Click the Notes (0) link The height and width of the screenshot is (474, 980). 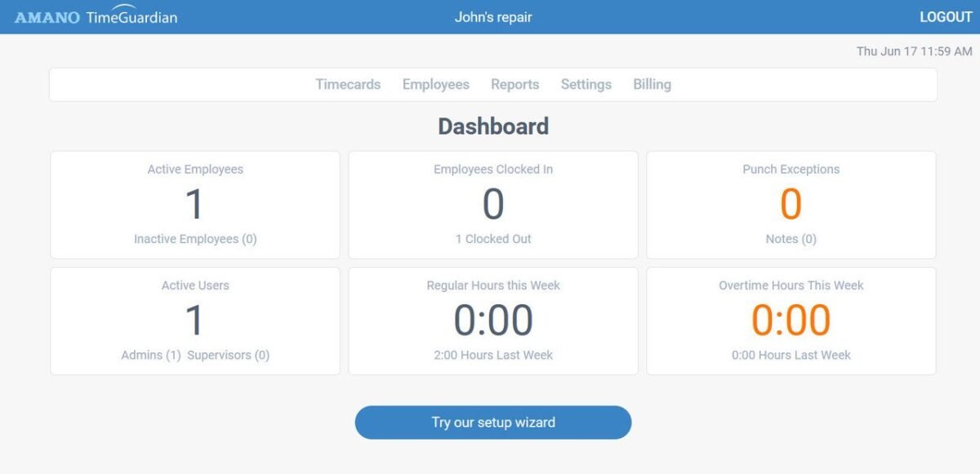(x=791, y=239)
